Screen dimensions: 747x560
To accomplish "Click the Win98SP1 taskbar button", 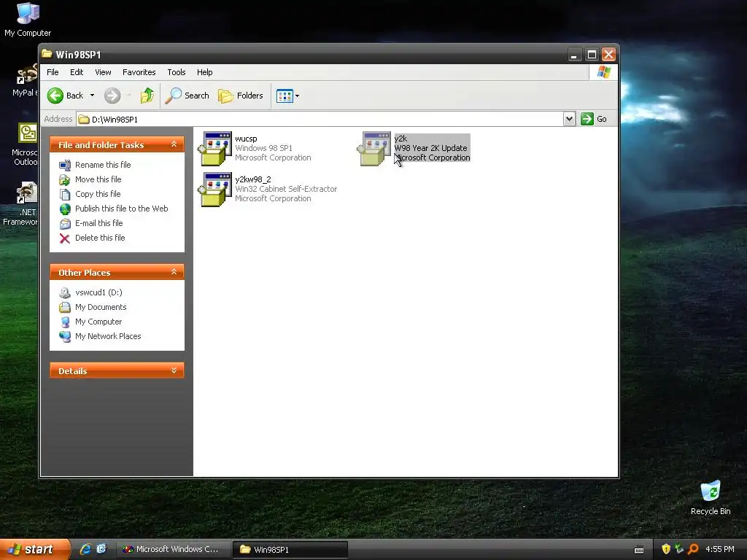I will pos(290,550).
